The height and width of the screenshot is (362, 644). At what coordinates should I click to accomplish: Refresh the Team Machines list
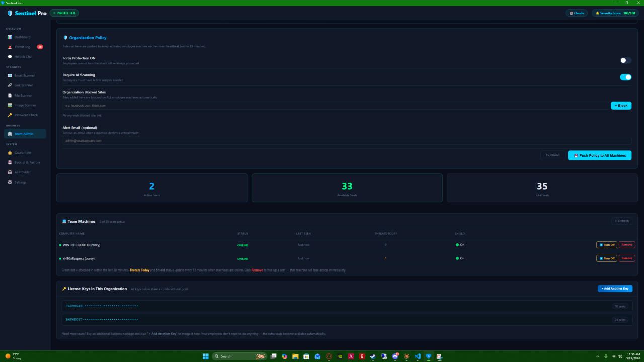pyautogui.click(x=621, y=221)
